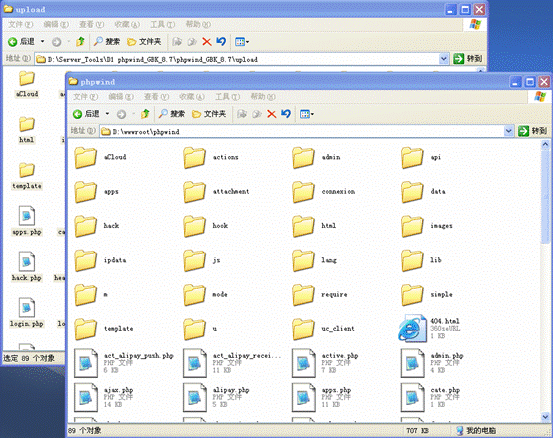The image size is (553, 438).
Task: Open Help menu in phpwind window
Action: tap(263, 97)
